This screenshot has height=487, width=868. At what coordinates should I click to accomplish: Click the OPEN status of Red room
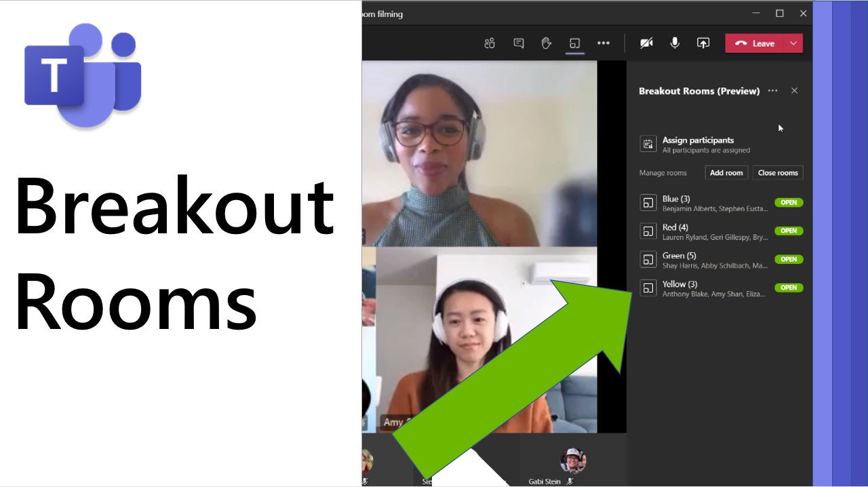pyautogui.click(x=789, y=231)
